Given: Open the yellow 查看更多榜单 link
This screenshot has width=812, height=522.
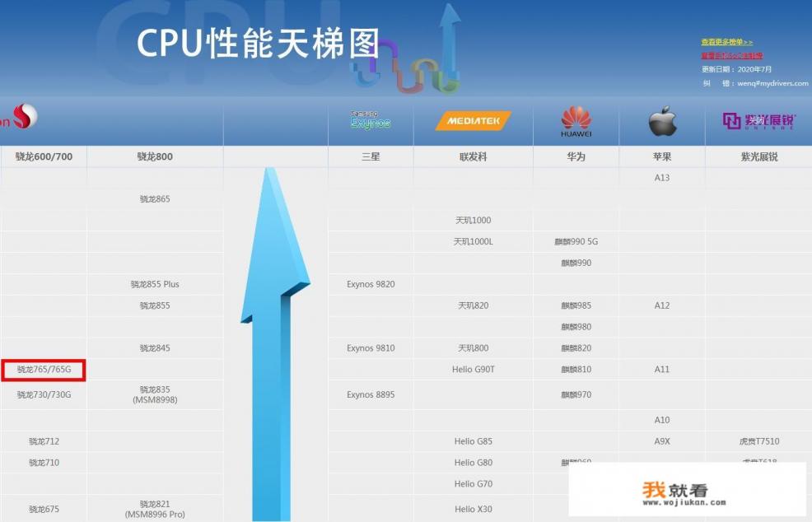Looking at the screenshot, I should tap(726, 42).
